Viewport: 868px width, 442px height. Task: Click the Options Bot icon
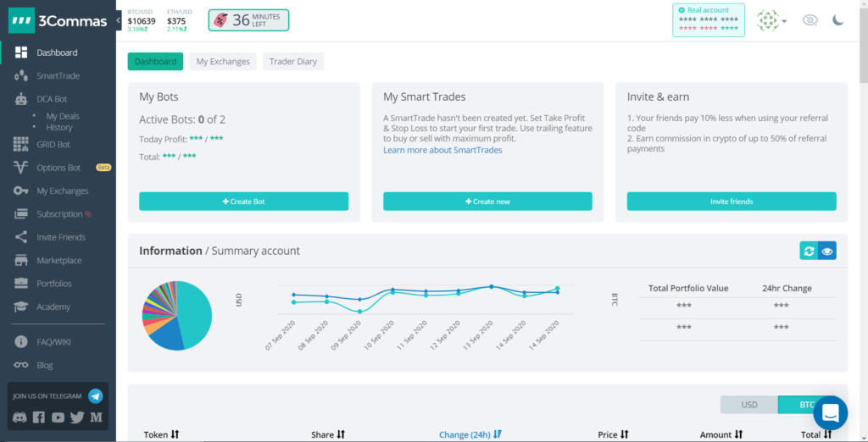pos(21,168)
